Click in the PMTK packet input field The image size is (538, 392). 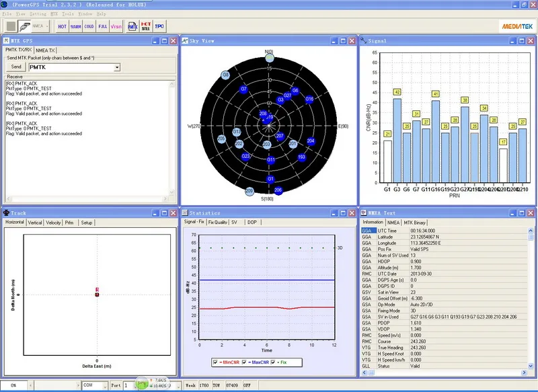(72, 67)
